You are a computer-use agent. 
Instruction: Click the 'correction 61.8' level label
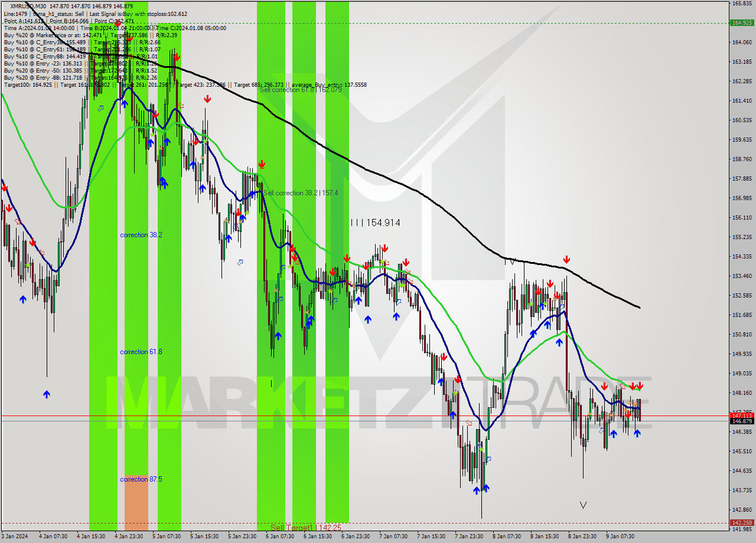click(141, 352)
